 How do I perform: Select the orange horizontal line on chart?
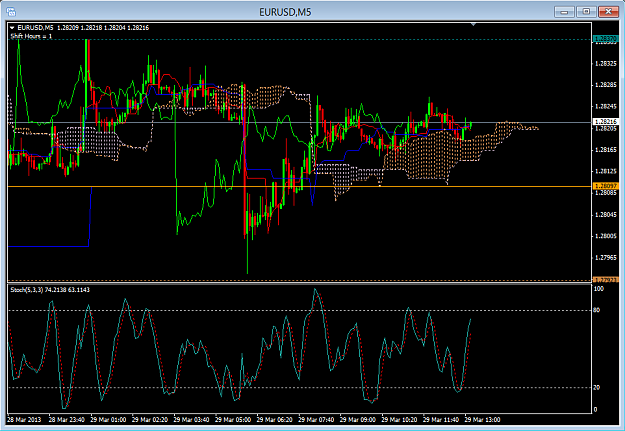click(299, 187)
